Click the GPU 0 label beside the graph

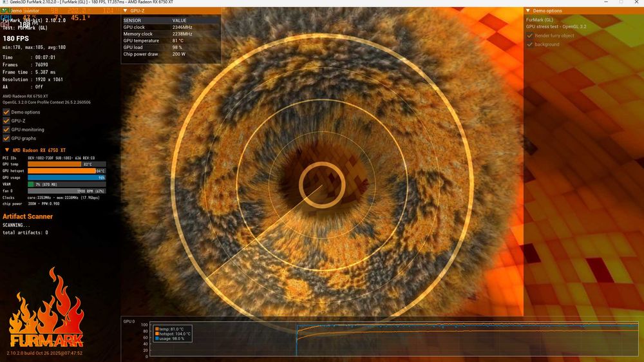pos(129,321)
